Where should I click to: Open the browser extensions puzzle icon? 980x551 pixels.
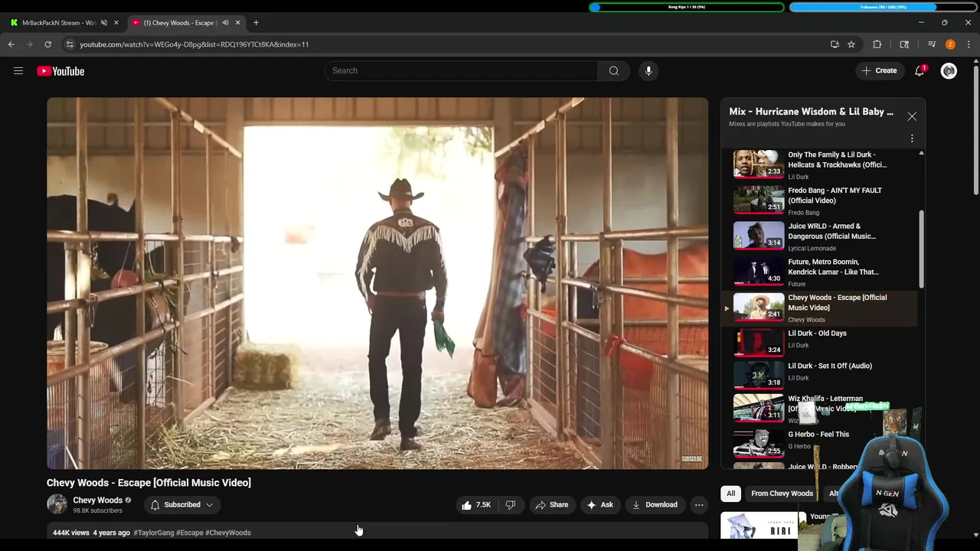click(x=877, y=44)
